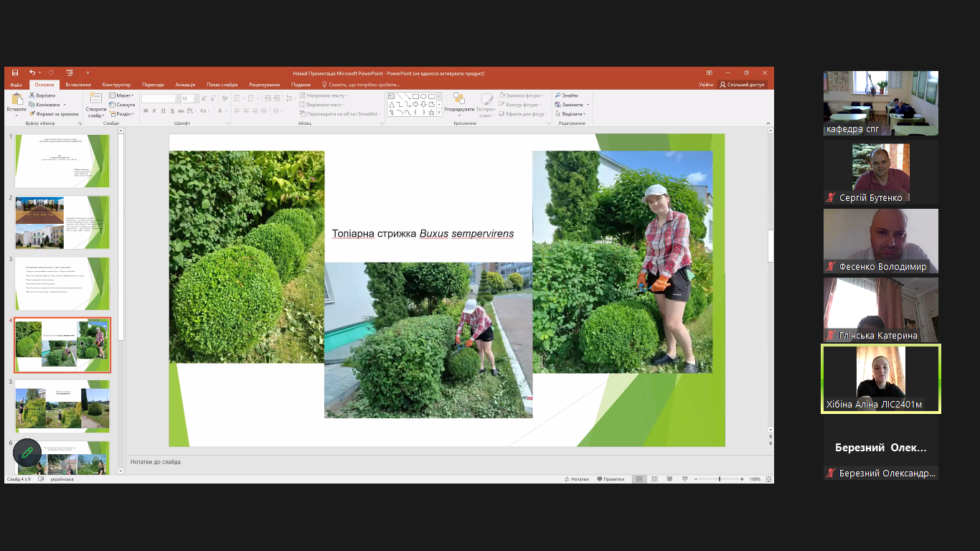Screen dimensions: 980x551
Task: Switch to Slide Sorter view in status bar
Action: [x=654, y=479]
